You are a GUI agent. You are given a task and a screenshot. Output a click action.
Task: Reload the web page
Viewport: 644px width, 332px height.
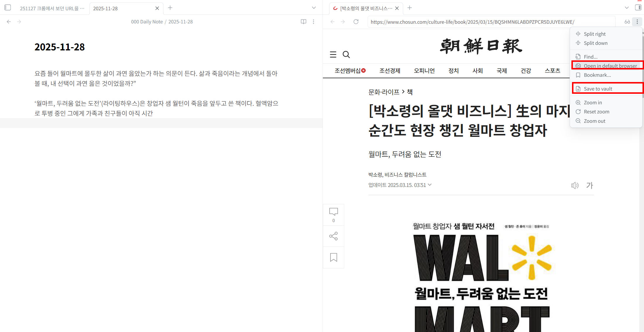pos(356,22)
